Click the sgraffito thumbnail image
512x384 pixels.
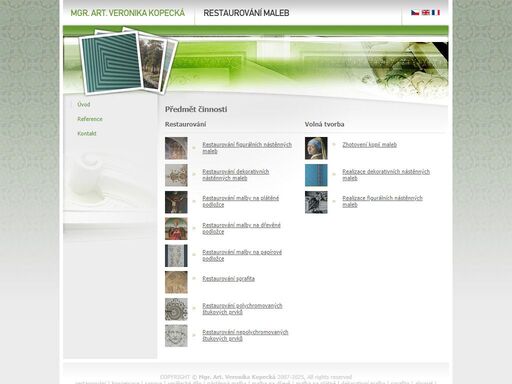[x=176, y=282]
